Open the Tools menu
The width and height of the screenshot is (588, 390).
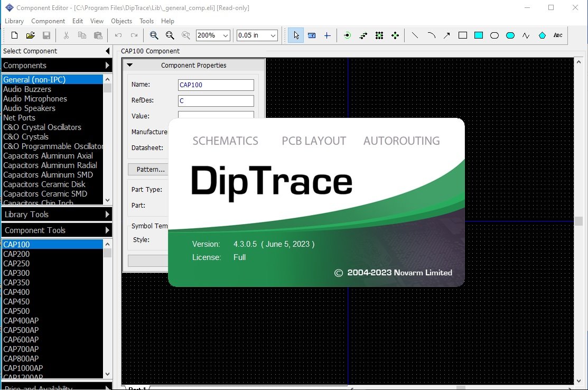click(x=147, y=21)
